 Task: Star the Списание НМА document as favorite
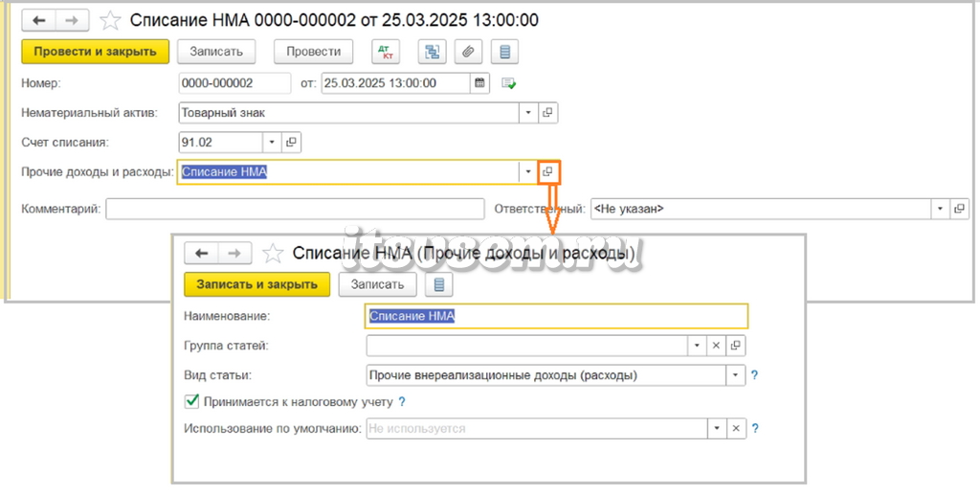click(x=111, y=21)
